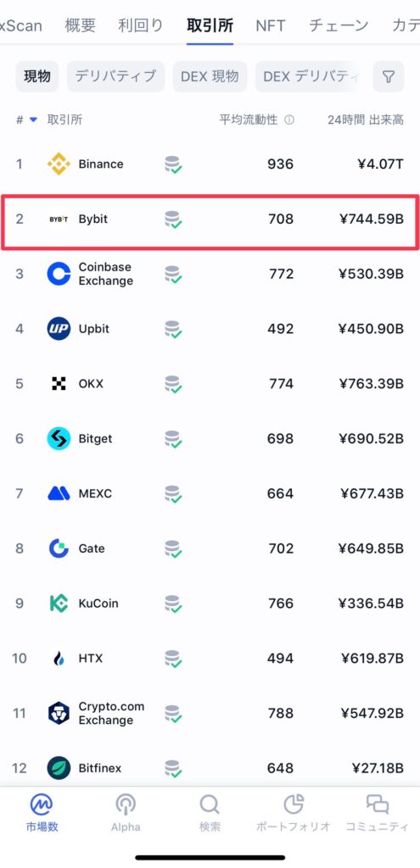Open the コミュニティ chat icon
Screen dimensions: 420x868
click(x=378, y=804)
